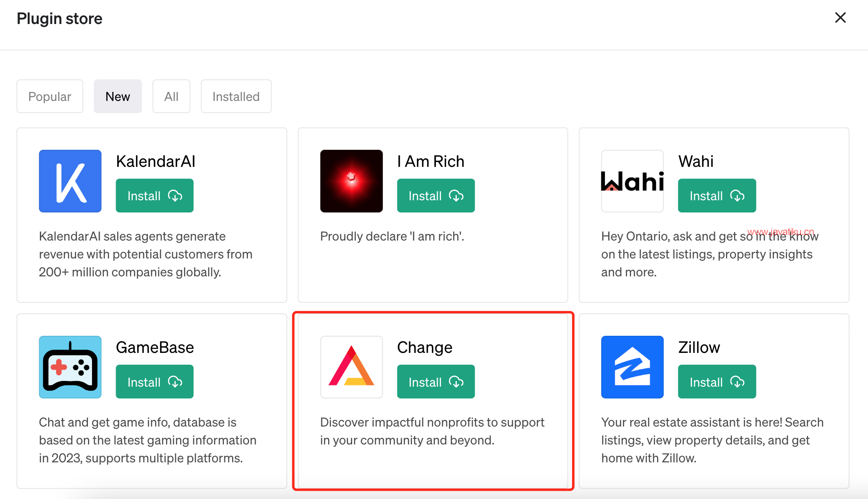868x499 pixels.
Task: Open the All plugins tab
Action: point(171,96)
